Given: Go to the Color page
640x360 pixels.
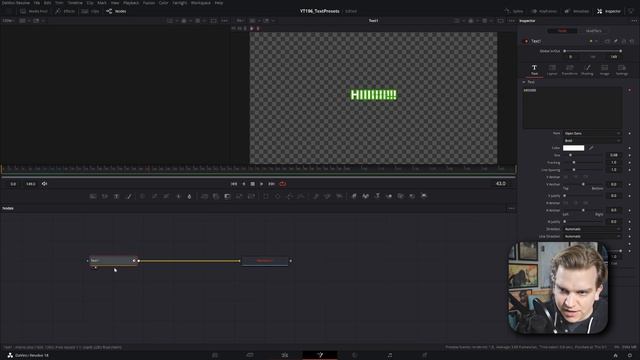Looking at the screenshot, I should 355,355.
